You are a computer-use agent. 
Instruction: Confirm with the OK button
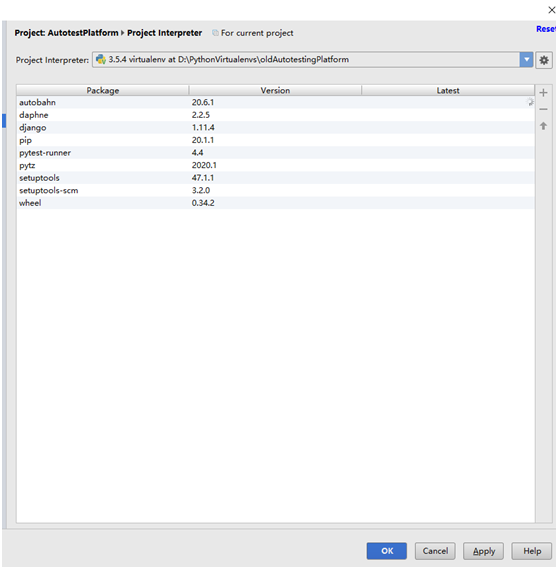pos(386,551)
